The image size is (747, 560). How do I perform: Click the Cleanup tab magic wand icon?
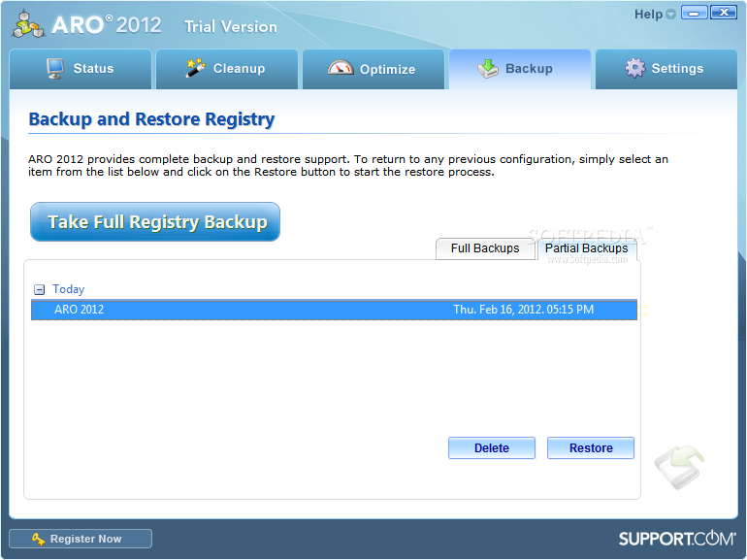click(195, 68)
